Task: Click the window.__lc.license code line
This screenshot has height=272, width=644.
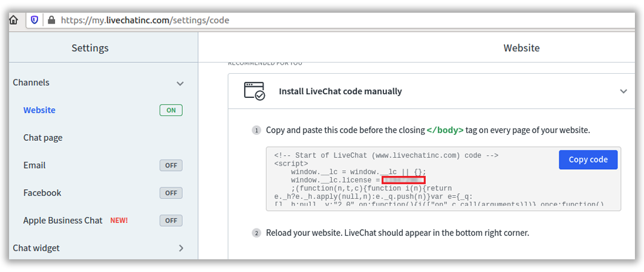Action: [x=357, y=180]
